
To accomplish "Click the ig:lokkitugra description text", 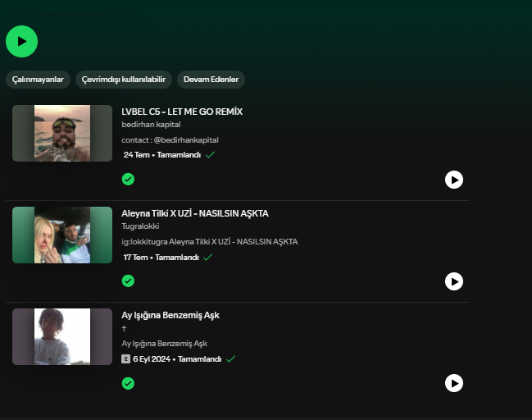I will pyautogui.click(x=210, y=242).
